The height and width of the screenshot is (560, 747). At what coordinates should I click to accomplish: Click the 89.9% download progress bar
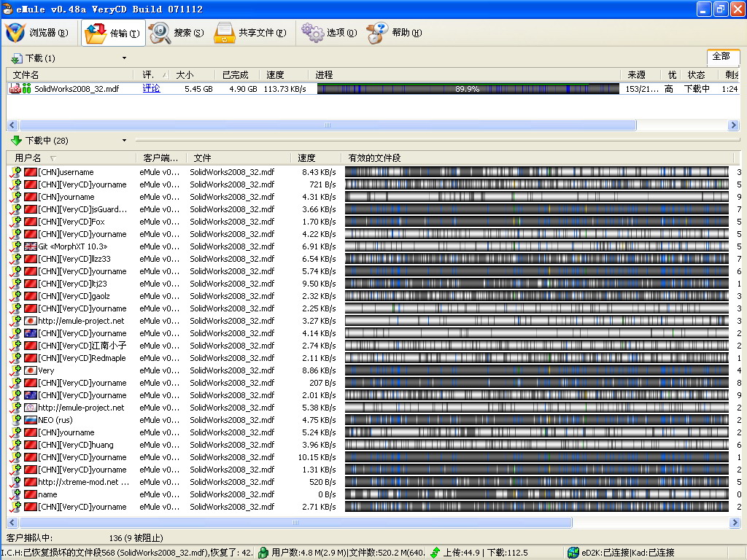click(468, 88)
